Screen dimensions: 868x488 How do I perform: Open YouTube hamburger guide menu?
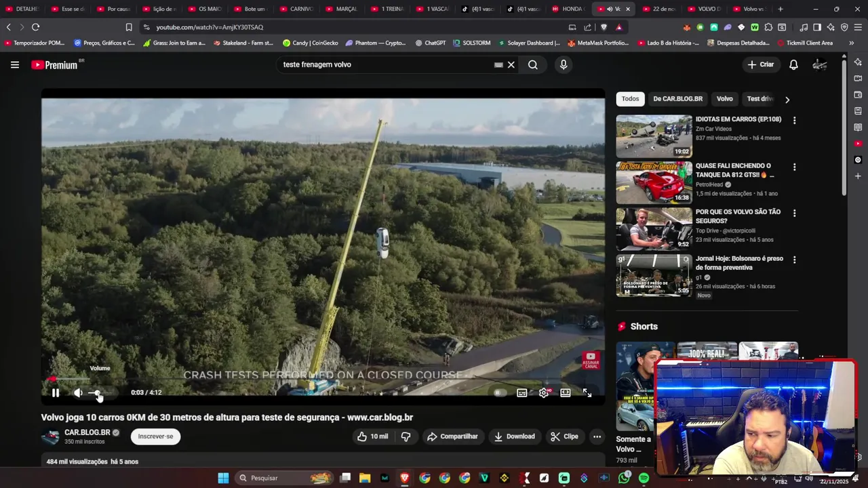[x=15, y=65]
